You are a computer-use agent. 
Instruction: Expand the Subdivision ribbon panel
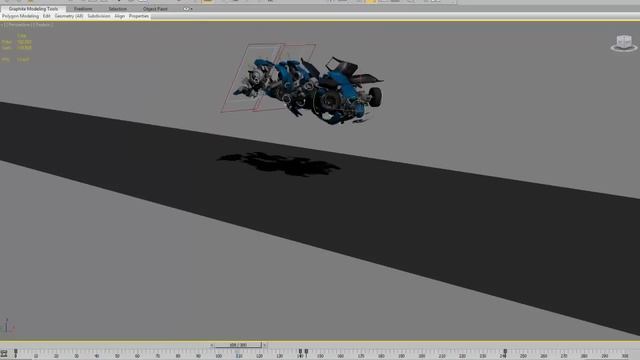[99, 16]
